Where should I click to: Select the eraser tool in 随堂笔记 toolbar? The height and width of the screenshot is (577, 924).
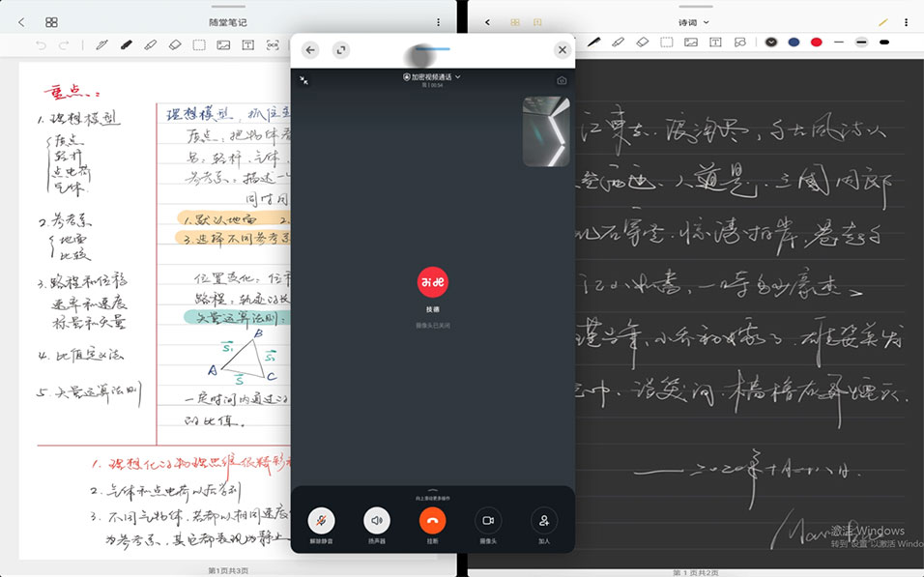175,44
